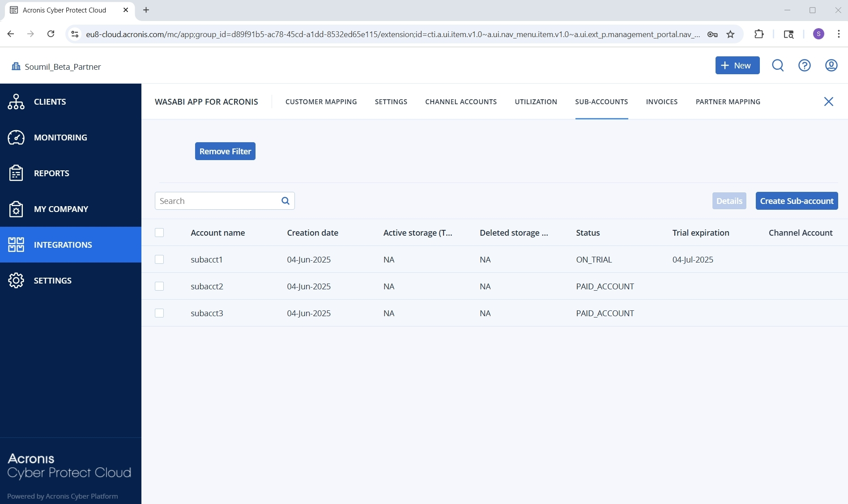The width and height of the screenshot is (848, 504).
Task: Open global search magnifier in header
Action: coord(778,65)
